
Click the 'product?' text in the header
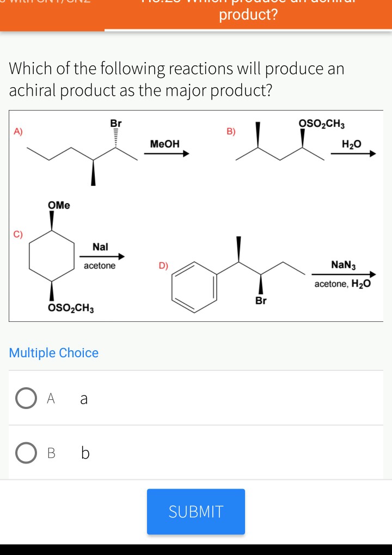[248, 15]
